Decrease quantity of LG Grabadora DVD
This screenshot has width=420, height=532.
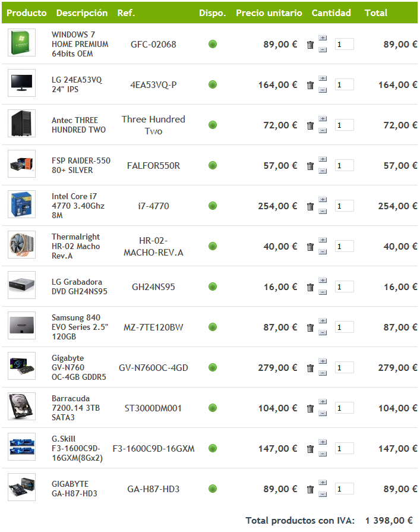(323, 292)
